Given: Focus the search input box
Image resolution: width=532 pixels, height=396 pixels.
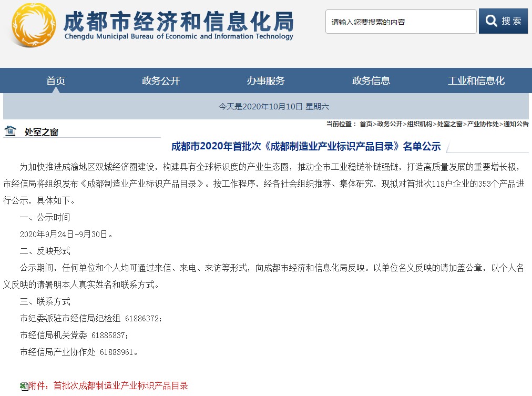Looking at the screenshot, I should (401, 22).
